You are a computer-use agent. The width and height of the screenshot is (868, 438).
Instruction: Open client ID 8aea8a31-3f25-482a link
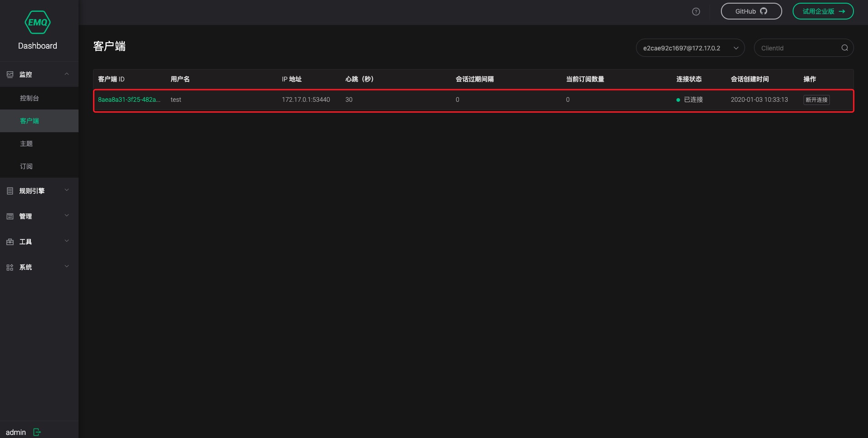point(129,100)
